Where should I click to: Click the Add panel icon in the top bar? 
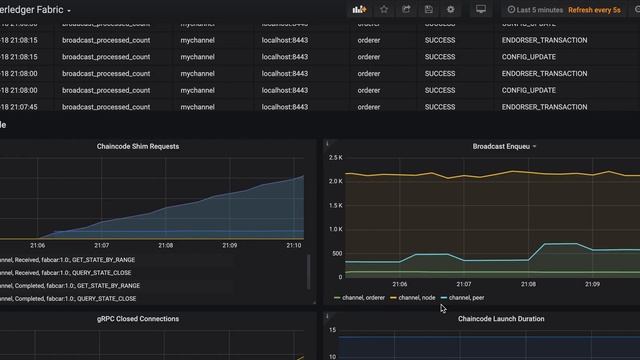(x=359, y=9)
